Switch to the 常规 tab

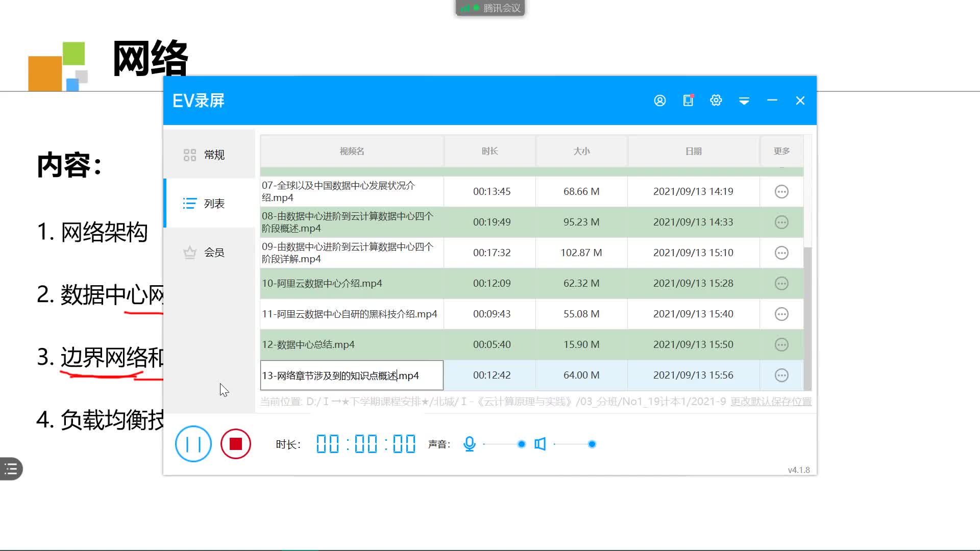[209, 154]
